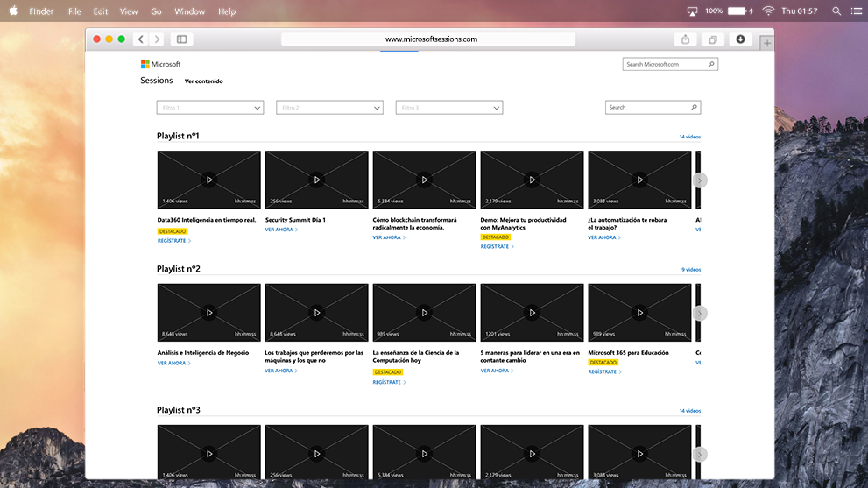Screen dimensions: 868x488
Task: Open Spotlight search in menu bar
Action: pyautogui.click(x=836, y=11)
